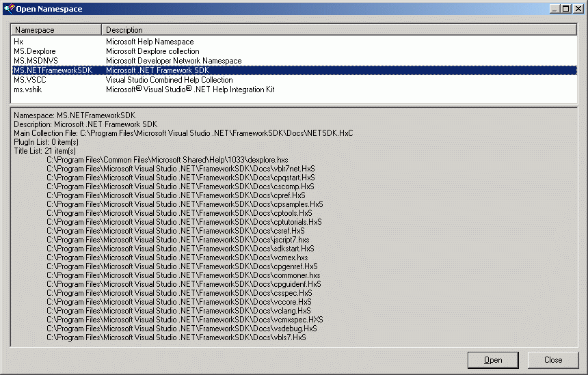Viewport: 588px width, 375px height.
Task: Click 'Microsoft Developer Network Namespace' description
Action: click(x=174, y=61)
